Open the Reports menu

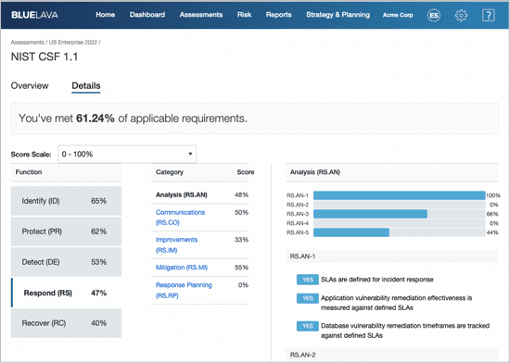point(279,15)
